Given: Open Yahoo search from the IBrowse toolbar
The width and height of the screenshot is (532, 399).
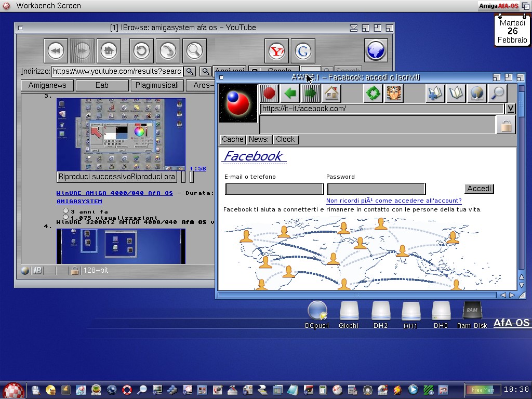Looking at the screenshot, I should [277, 51].
